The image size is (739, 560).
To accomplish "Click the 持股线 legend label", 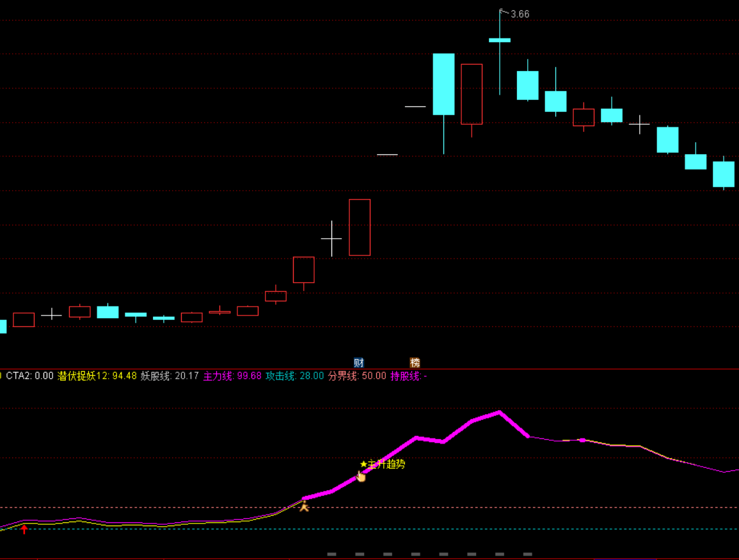I will [x=408, y=376].
